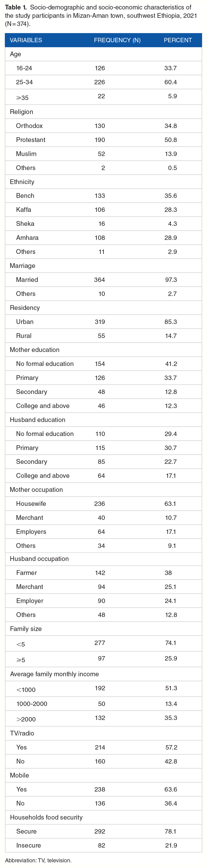Select the Age section row
Screen dimensions: 207x868
pos(103,54)
